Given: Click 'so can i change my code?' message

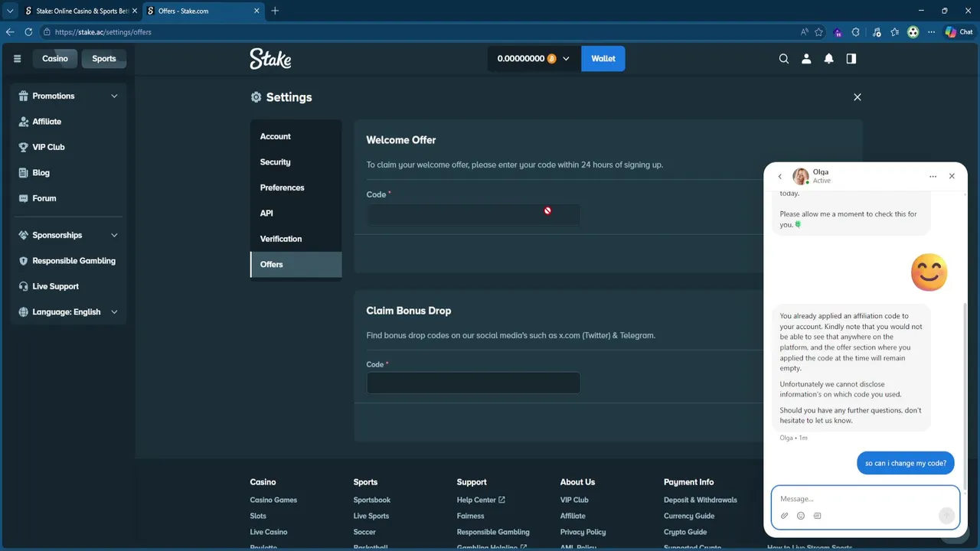Looking at the screenshot, I should coord(906,463).
